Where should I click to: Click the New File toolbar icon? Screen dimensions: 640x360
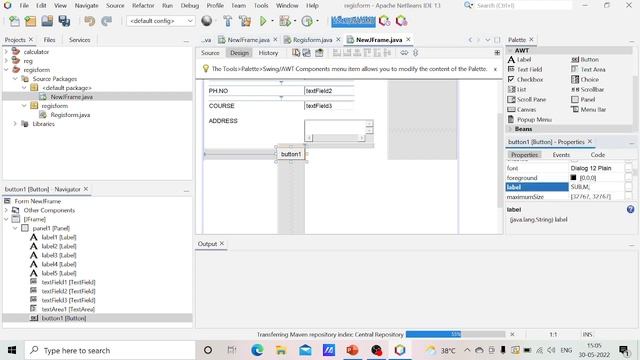(14, 21)
